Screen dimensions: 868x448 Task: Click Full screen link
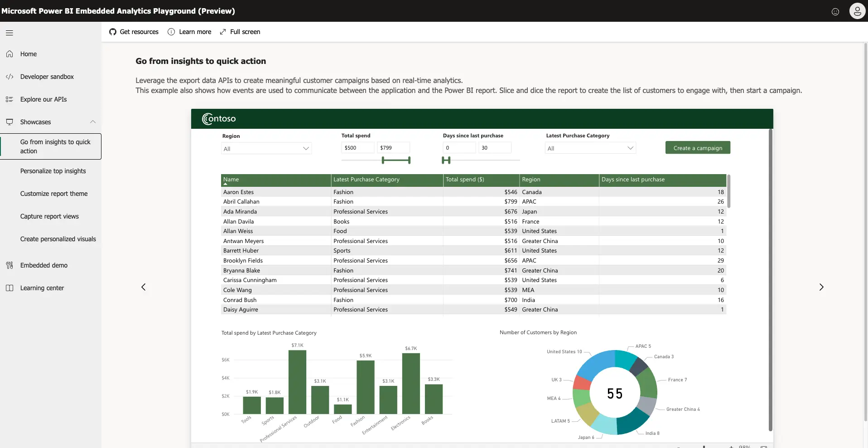245,32
